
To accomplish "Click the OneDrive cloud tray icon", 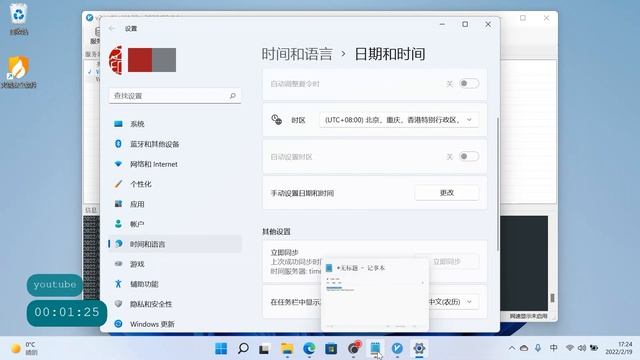I will [524, 348].
